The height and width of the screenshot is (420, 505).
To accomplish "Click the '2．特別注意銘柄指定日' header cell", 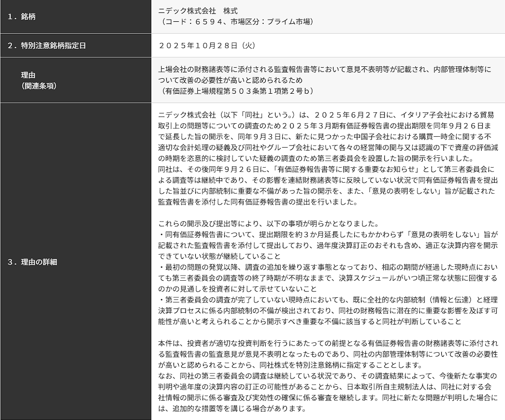I will click(76, 46).
